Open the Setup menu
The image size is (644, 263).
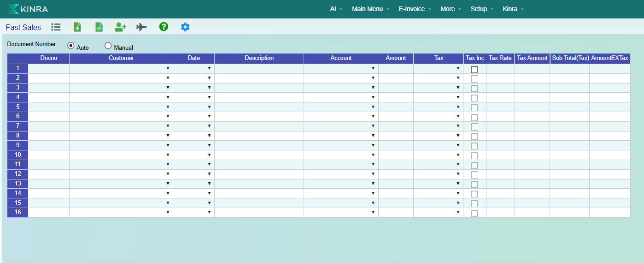point(481,9)
